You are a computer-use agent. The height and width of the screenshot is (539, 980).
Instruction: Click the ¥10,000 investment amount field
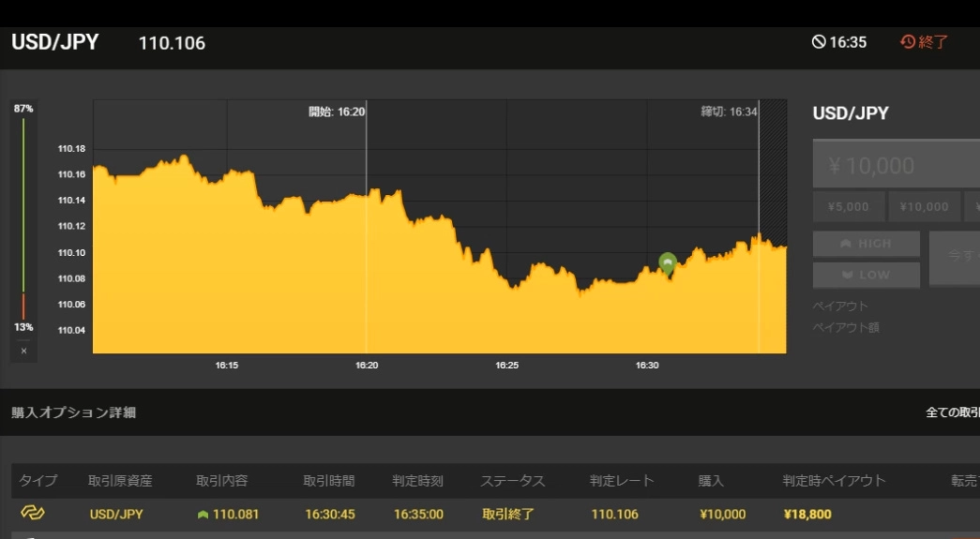[896, 166]
